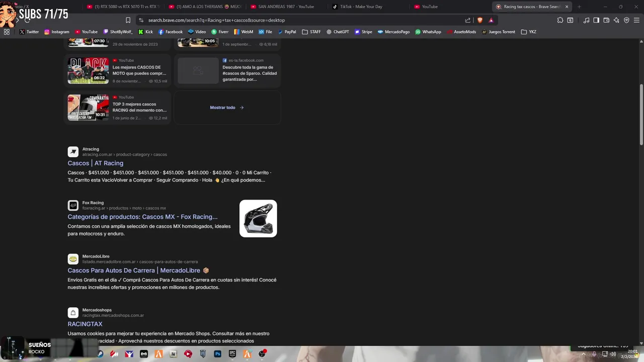The image size is (644, 362).
Task: Open the AssetoMods bookmark
Action: 461,32
